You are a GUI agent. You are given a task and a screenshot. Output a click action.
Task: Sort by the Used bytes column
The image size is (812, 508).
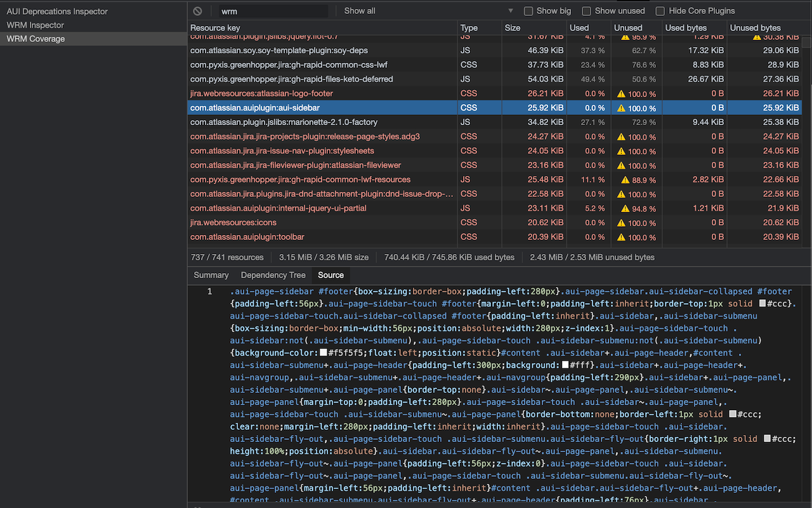[695, 28]
